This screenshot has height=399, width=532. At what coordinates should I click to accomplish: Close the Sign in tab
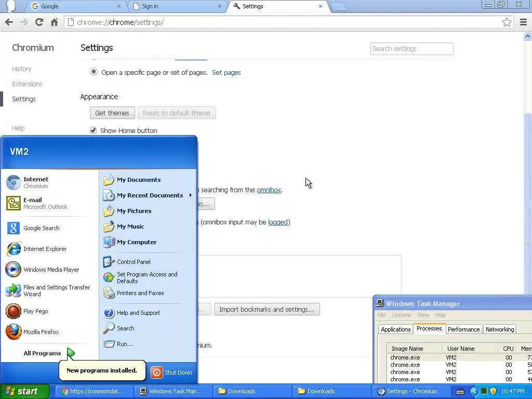(x=220, y=6)
